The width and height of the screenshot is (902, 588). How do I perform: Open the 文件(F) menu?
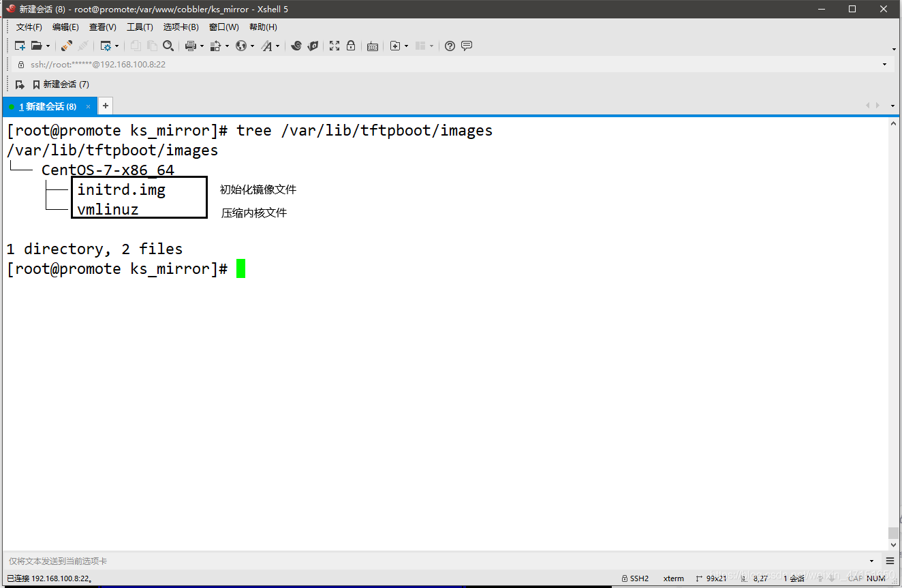[29, 27]
